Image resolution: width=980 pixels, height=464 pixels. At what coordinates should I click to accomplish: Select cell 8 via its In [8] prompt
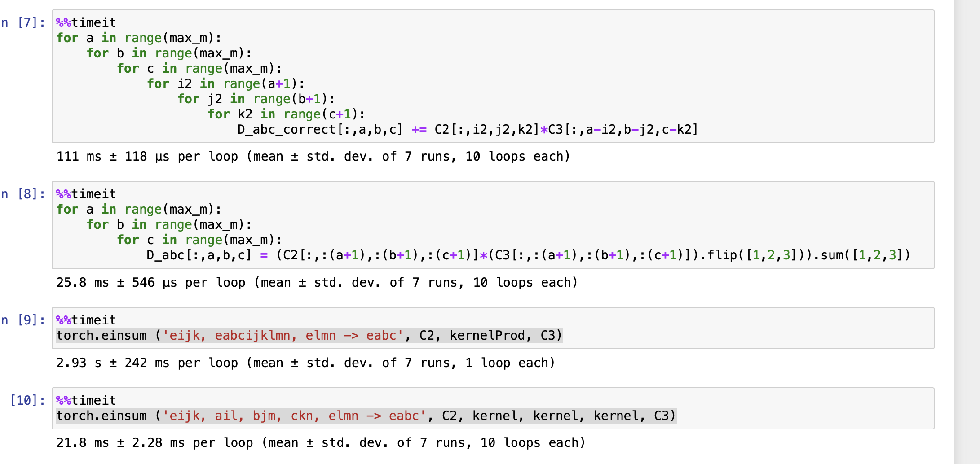pos(23,194)
